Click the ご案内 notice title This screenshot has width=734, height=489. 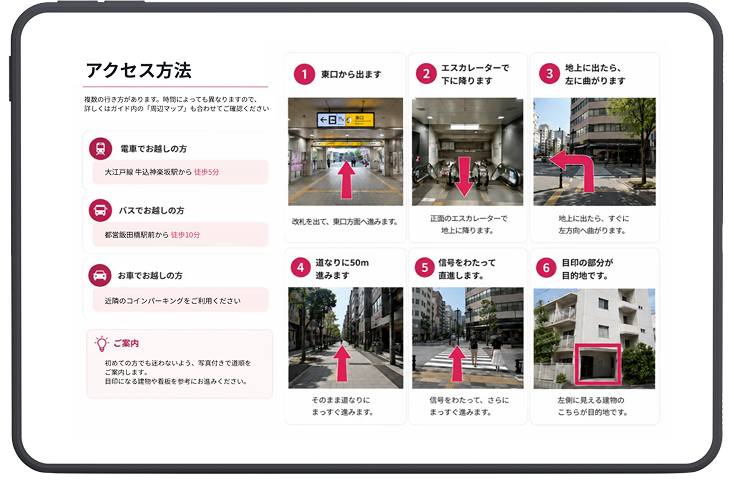point(126,343)
